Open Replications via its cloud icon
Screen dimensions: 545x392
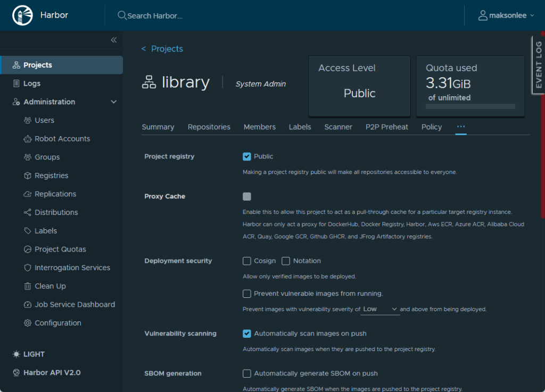pyautogui.click(x=28, y=194)
